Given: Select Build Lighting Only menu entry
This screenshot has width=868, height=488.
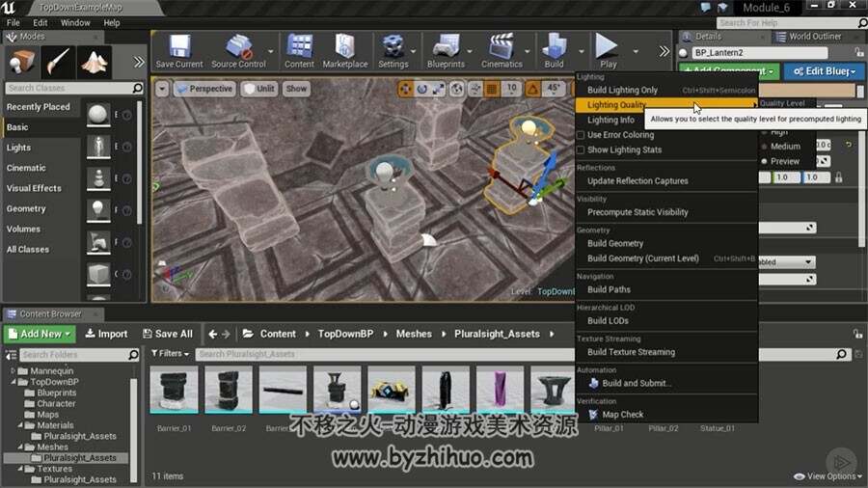Looking at the screenshot, I should pos(666,90).
